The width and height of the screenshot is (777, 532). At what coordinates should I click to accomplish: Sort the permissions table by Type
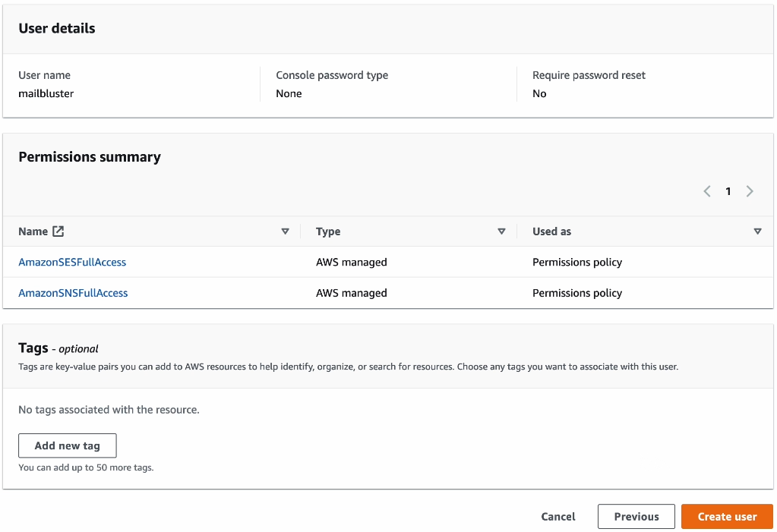coord(327,231)
